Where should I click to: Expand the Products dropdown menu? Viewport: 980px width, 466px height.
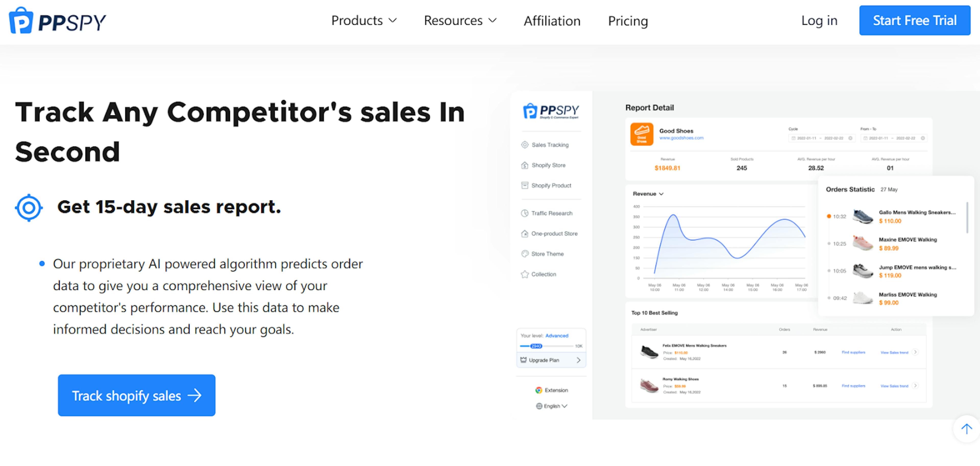(364, 20)
